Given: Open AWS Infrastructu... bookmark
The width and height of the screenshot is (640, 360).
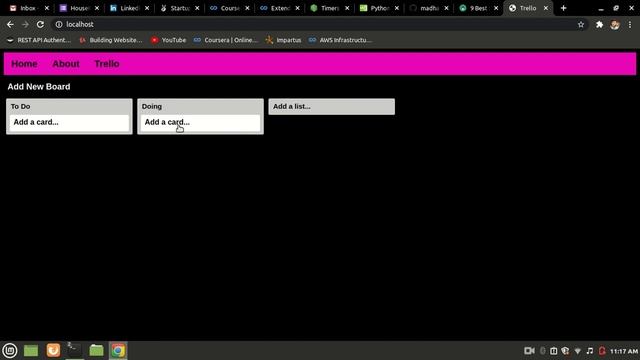Looking at the screenshot, I should [340, 40].
